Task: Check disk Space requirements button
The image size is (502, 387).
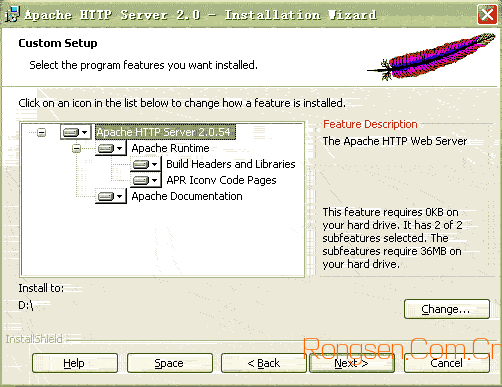Action: (x=170, y=363)
